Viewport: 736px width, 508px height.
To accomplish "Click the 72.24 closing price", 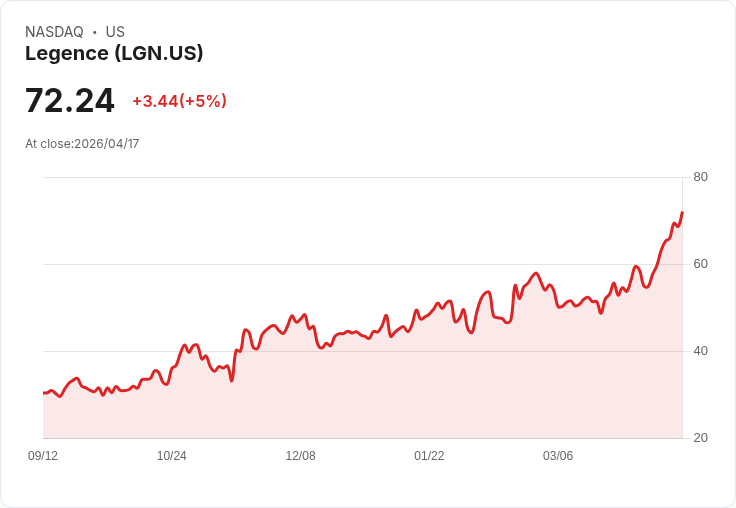I will coord(70,100).
